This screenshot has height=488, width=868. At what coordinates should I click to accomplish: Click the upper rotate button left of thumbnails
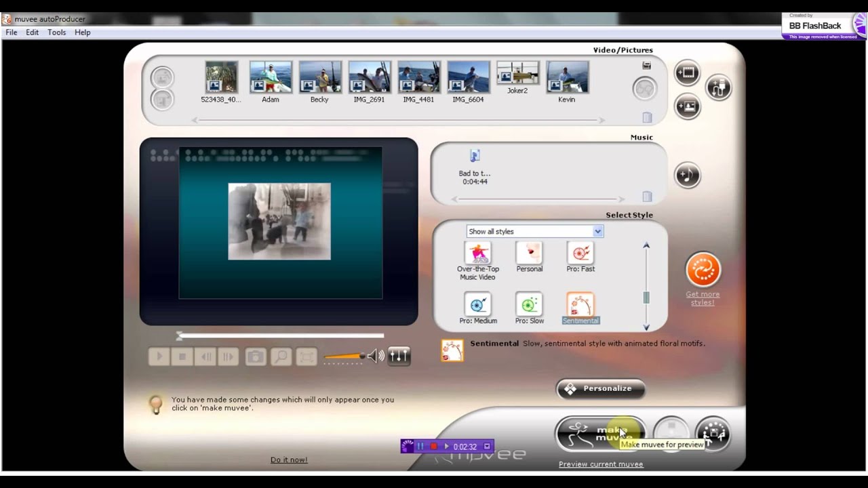pos(162,78)
